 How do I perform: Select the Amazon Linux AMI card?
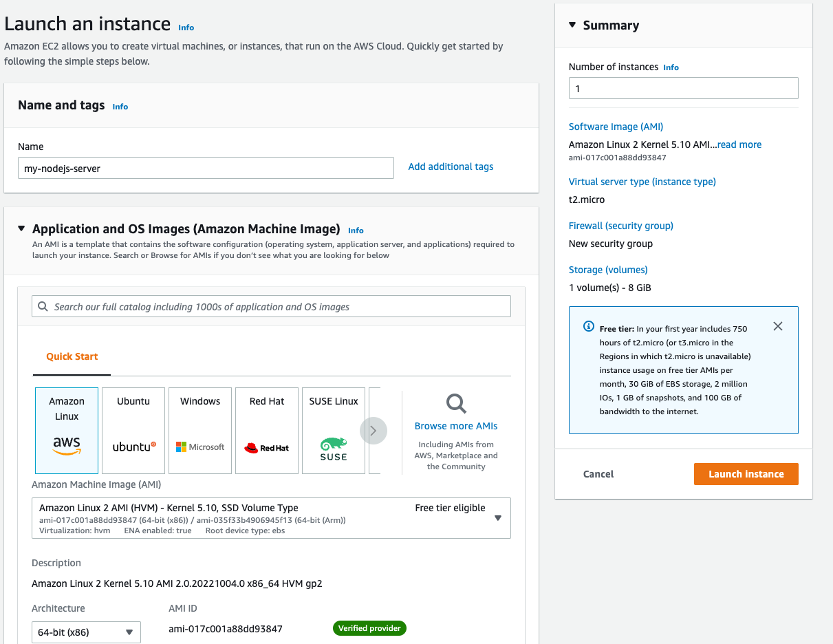pyautogui.click(x=66, y=430)
